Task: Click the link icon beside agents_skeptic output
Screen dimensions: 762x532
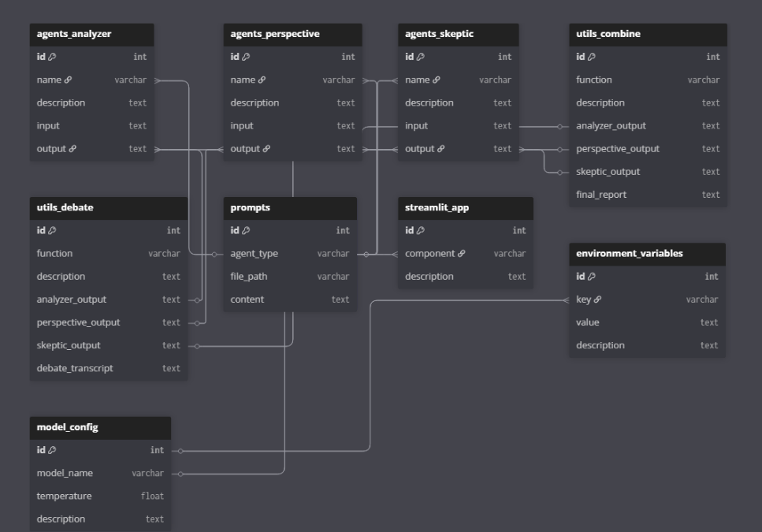Action: click(x=440, y=149)
